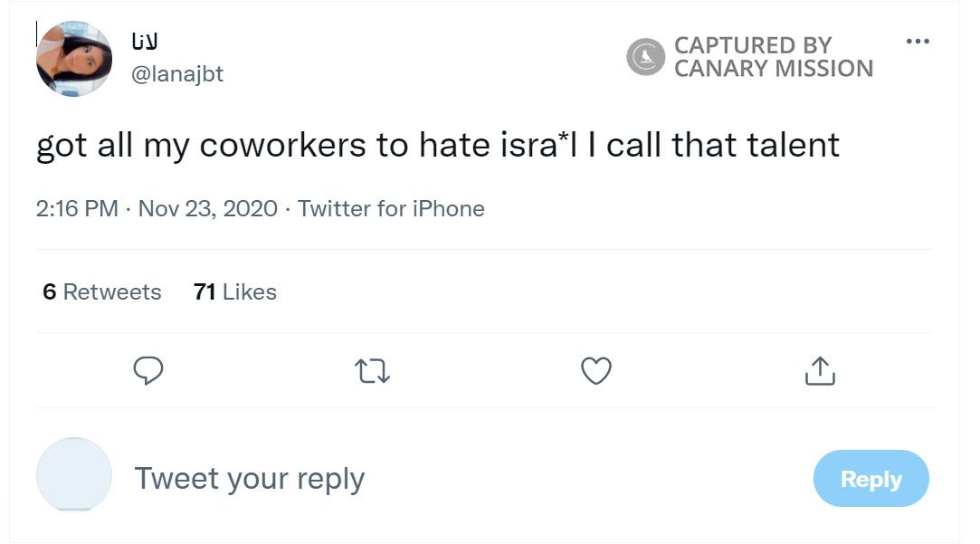This screenshot has width=980, height=544.
Task: Open the @lanajbt handle link
Action: point(177,74)
